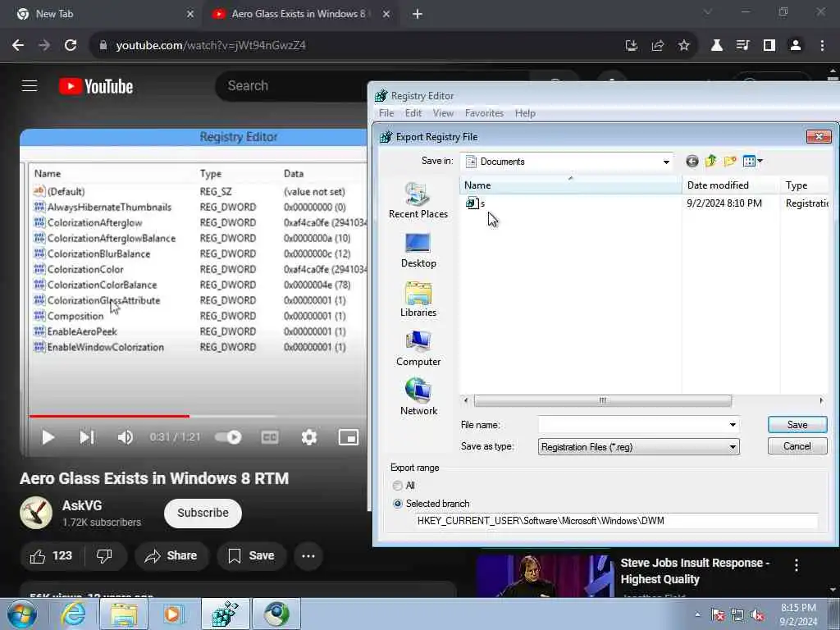This screenshot has height=630, width=840.
Task: Go to YouTube home via logo
Action: (96, 86)
